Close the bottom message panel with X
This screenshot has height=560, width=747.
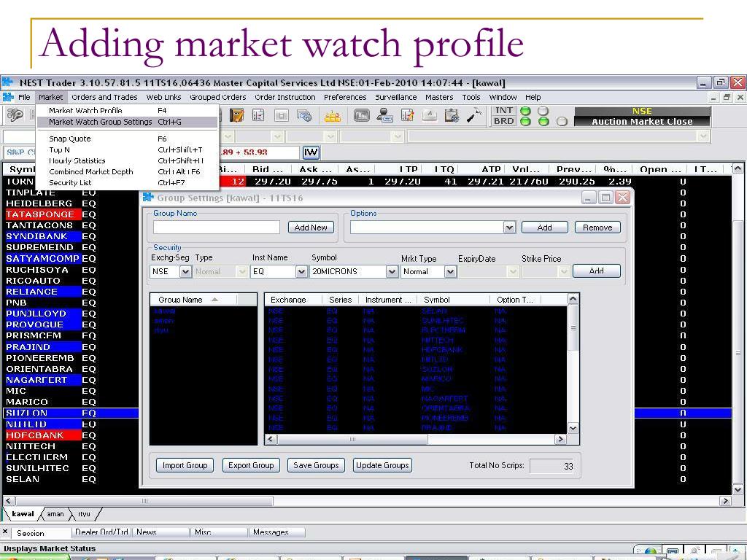point(5,532)
